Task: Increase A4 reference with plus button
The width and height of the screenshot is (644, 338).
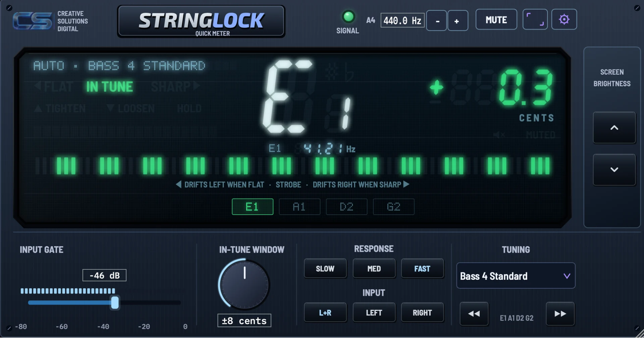Action: [x=458, y=21]
